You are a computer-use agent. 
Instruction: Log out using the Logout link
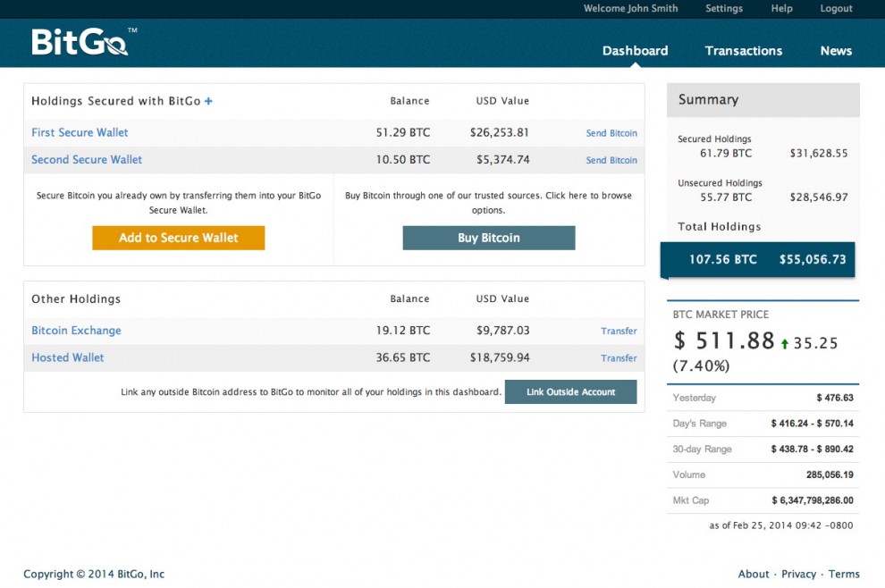click(836, 8)
